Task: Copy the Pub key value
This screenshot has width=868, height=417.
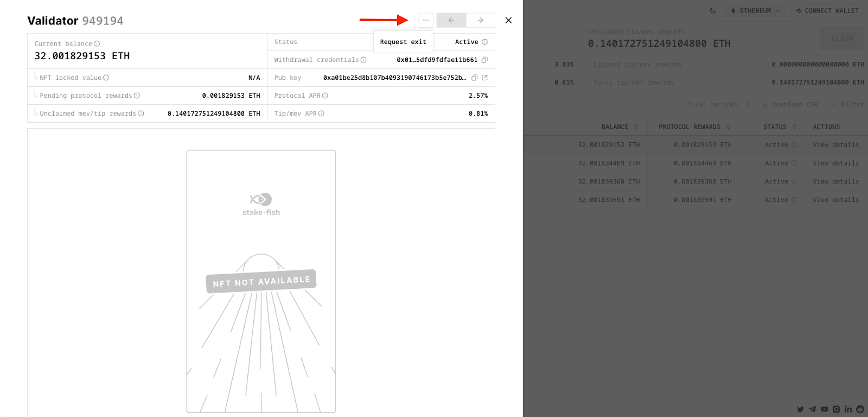Action: (474, 78)
